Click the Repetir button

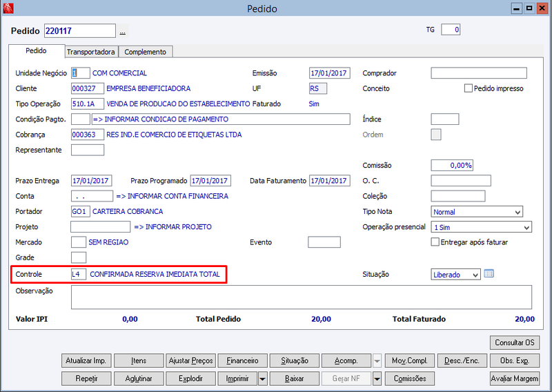[86, 379]
